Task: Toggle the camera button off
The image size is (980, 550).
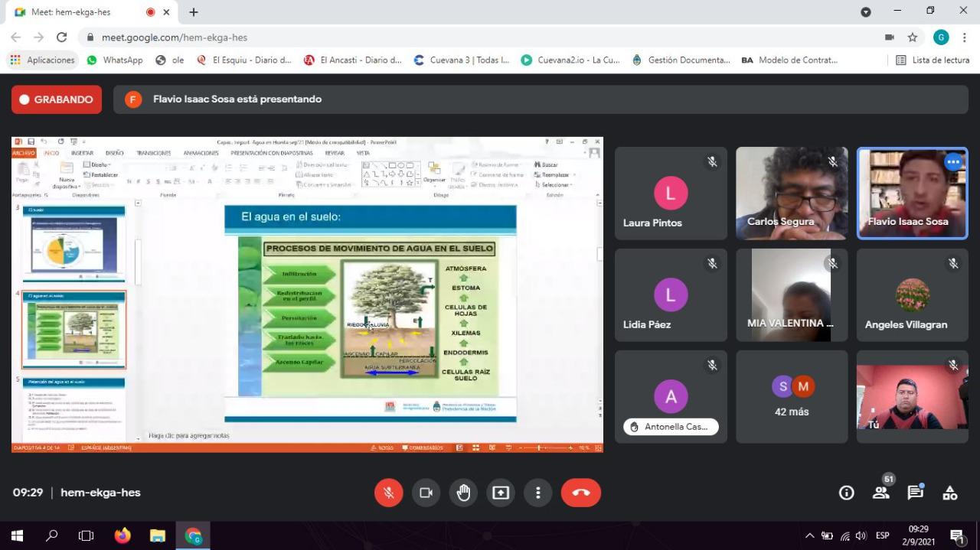Action: (426, 493)
